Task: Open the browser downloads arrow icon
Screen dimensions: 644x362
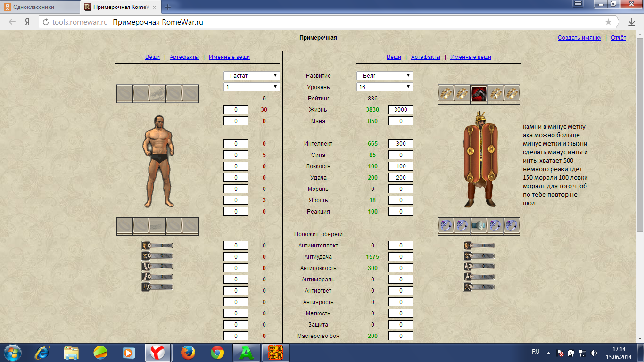Action: [x=632, y=22]
